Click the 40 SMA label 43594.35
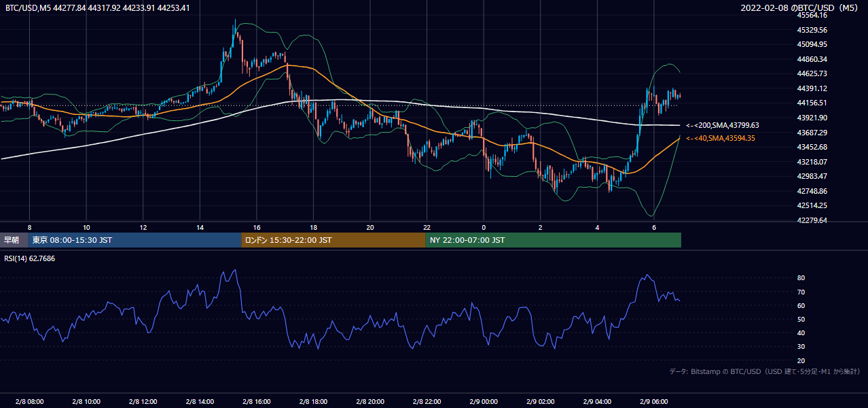 tap(721, 138)
